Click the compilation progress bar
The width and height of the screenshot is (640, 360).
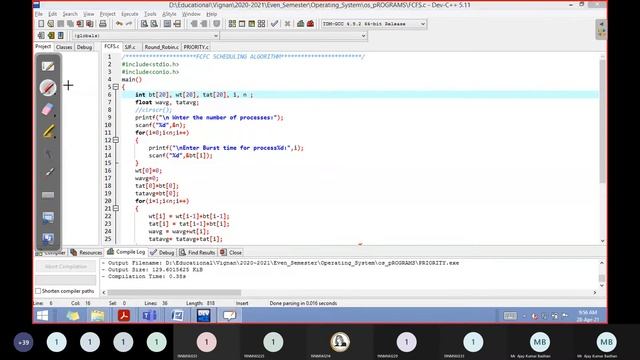click(x=66, y=280)
